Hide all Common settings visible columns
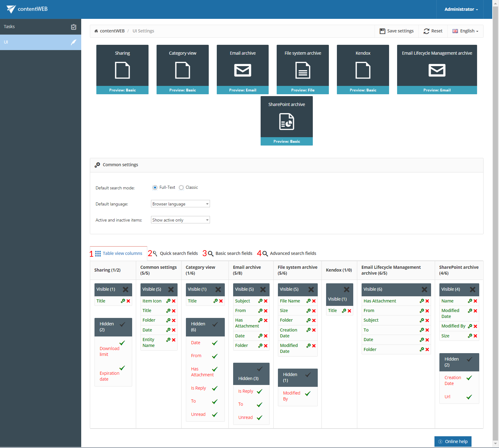The image size is (499, 448). click(171, 290)
